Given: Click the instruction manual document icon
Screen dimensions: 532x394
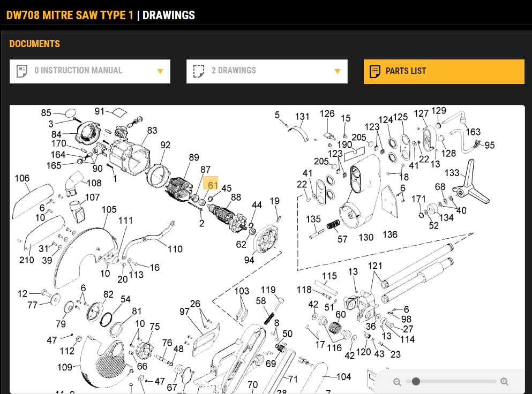Looking at the screenshot, I should point(22,71).
